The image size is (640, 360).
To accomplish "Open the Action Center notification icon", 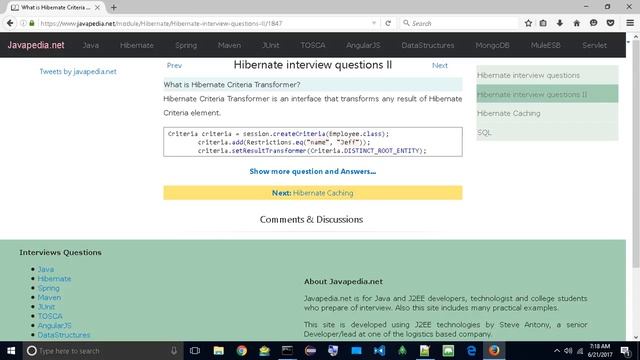I will [625, 351].
